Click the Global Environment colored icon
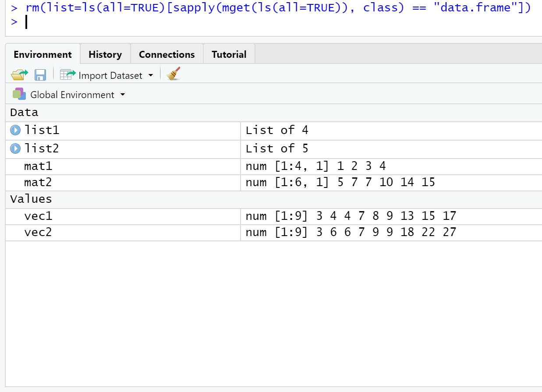 pos(19,94)
